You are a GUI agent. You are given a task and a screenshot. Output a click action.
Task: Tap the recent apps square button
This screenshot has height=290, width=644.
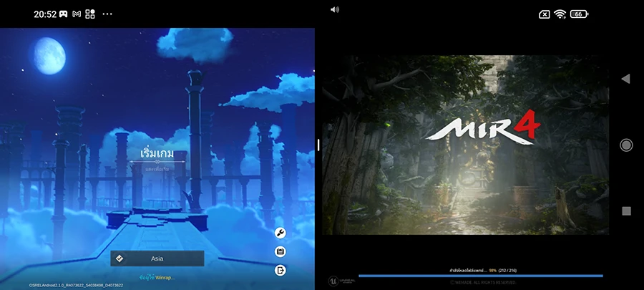pos(626,211)
